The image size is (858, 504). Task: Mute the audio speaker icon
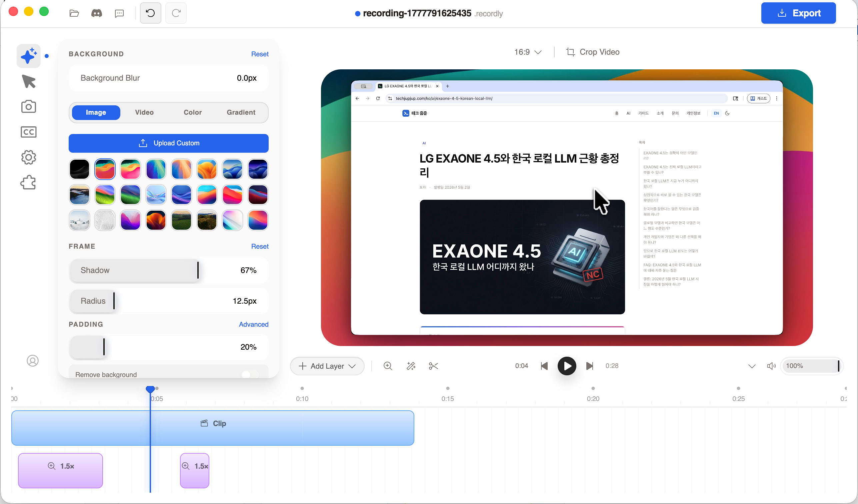click(771, 366)
